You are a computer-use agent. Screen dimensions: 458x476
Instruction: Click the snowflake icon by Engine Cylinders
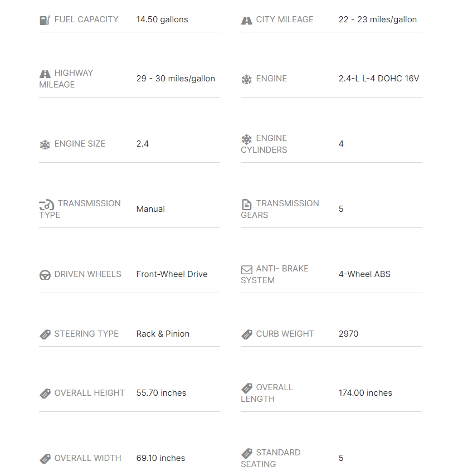tap(247, 139)
